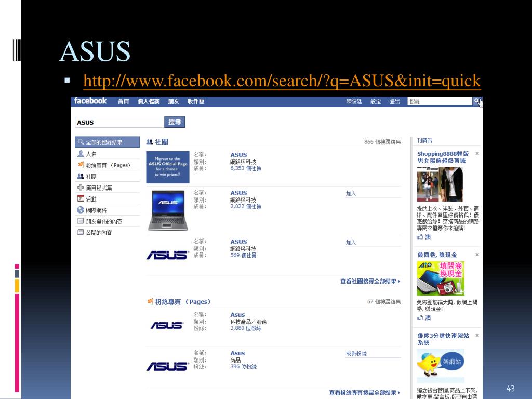
Task: Open the ASUS group with 2,022 members
Action: [x=238, y=193]
